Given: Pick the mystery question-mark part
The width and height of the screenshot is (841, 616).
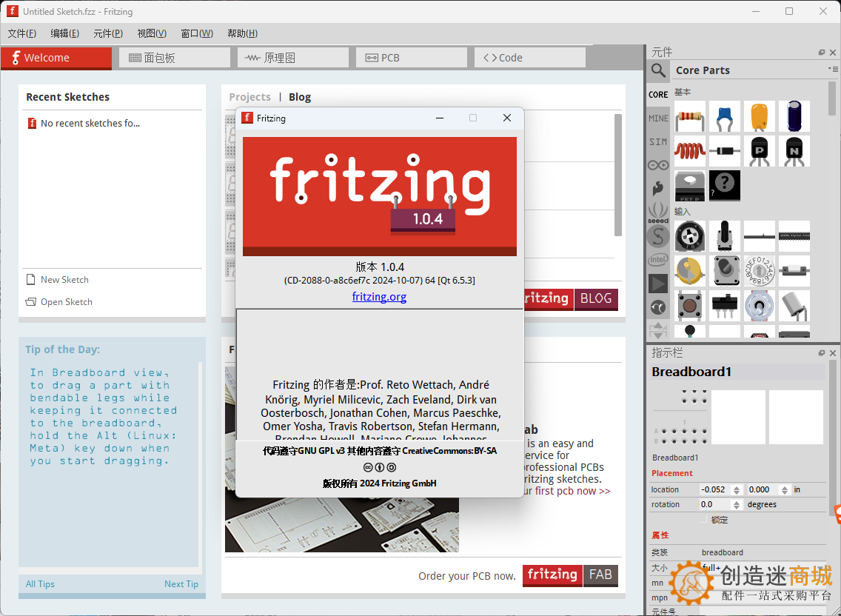Looking at the screenshot, I should pyautogui.click(x=725, y=186).
